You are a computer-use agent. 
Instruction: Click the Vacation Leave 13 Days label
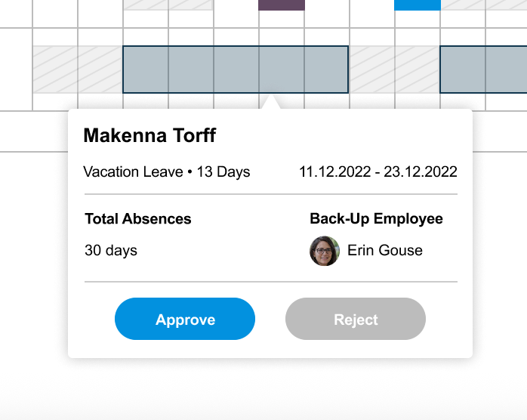click(167, 171)
